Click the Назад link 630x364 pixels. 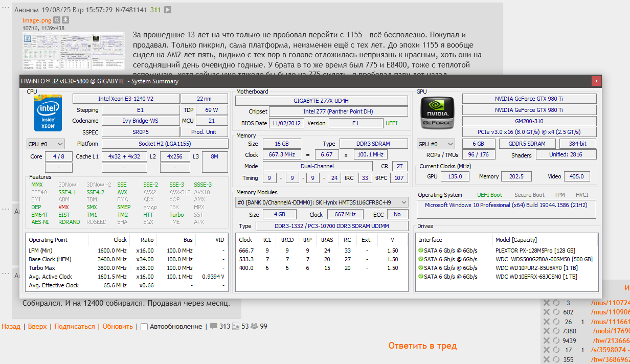pos(11,326)
